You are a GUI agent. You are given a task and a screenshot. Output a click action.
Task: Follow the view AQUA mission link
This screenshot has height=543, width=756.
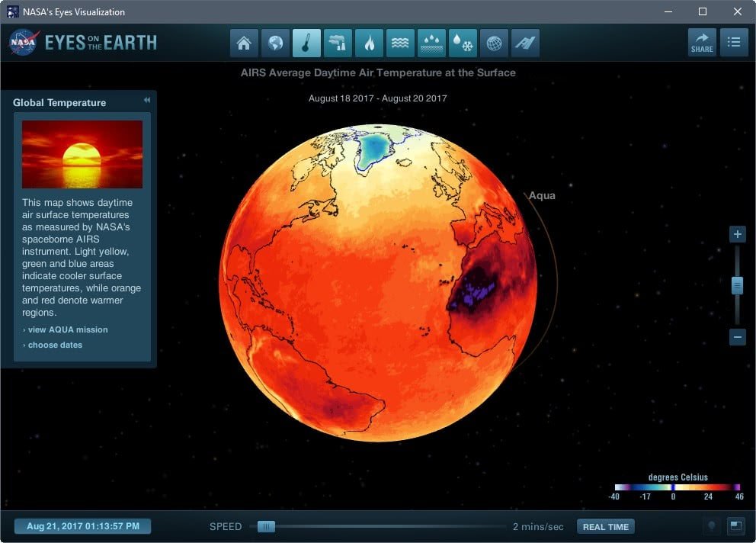68,329
